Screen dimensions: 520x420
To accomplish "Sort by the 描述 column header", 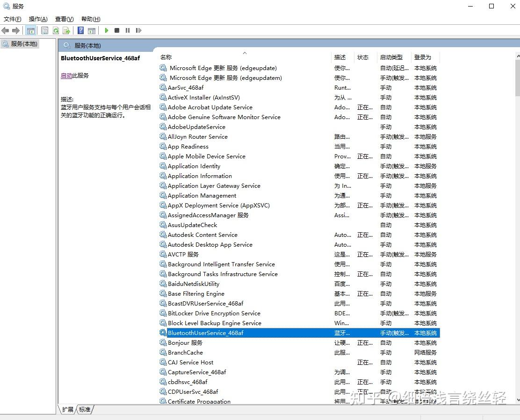I will (x=343, y=57).
